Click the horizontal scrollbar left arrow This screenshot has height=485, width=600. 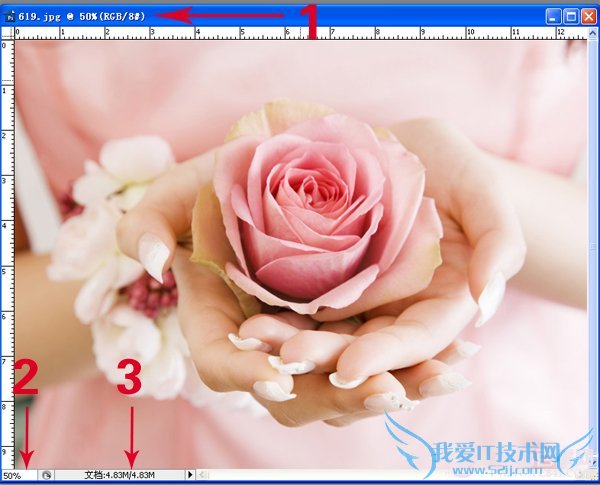[x=203, y=475]
